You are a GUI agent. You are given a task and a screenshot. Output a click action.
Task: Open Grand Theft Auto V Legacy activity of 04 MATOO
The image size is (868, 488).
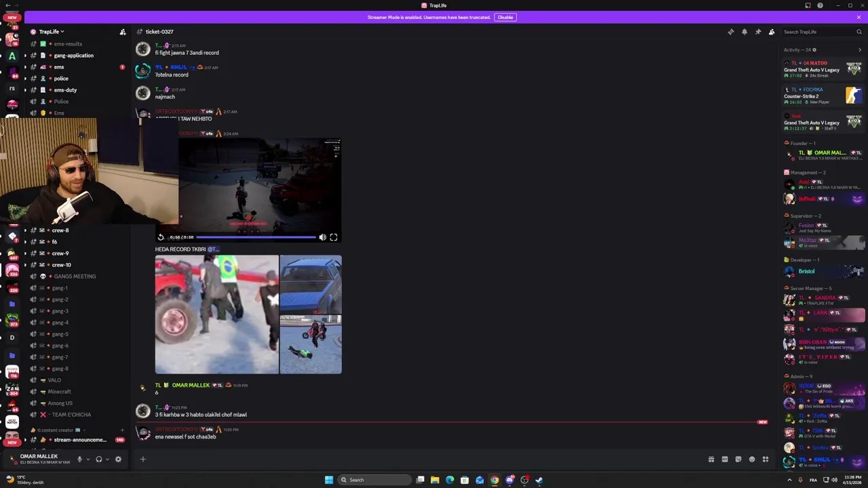point(823,68)
